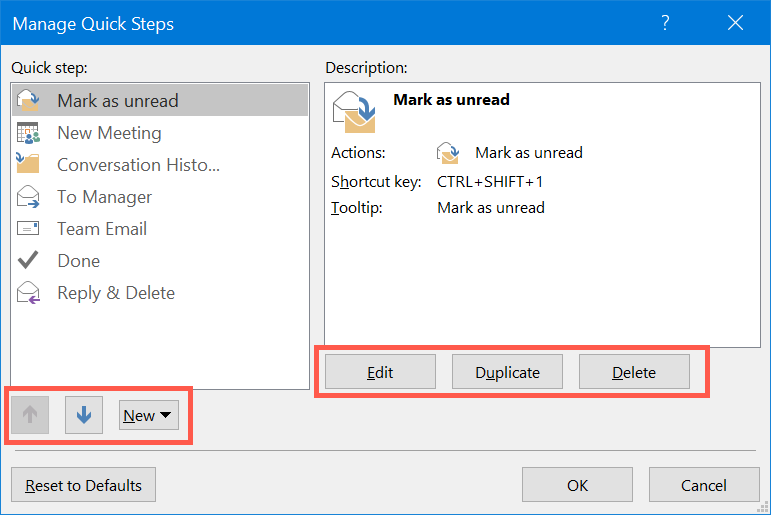
Task: Choose the Reply & Delete list item
Action: point(116,293)
